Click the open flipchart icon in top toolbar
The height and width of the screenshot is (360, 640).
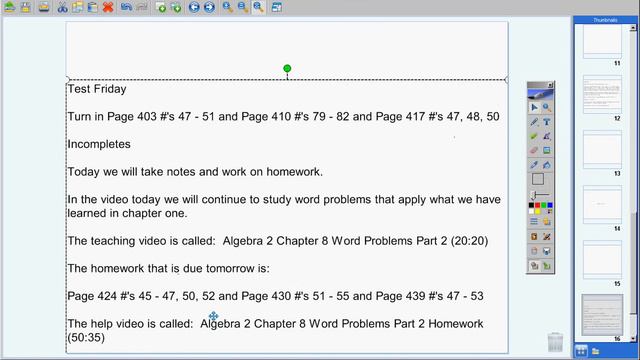coord(9,7)
